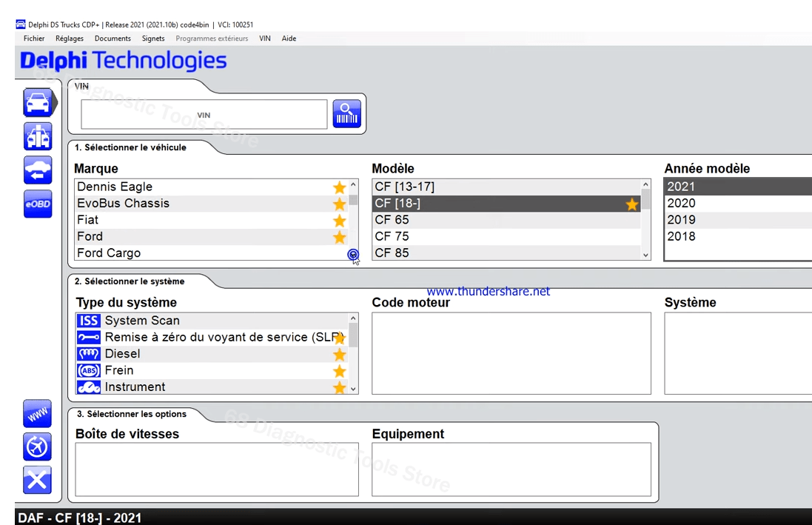812x525 pixels.
Task: Open the eOBD sidebar button
Action: 38,204
